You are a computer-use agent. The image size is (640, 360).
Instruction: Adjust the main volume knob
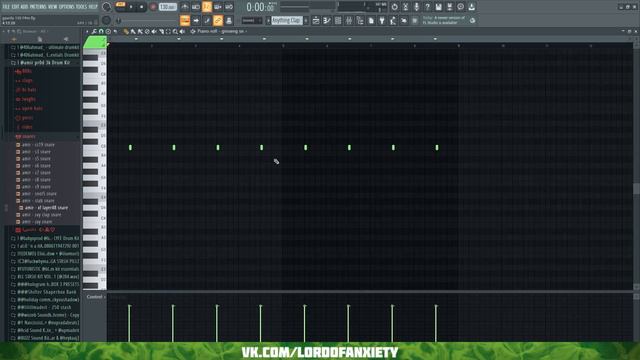(107, 7)
